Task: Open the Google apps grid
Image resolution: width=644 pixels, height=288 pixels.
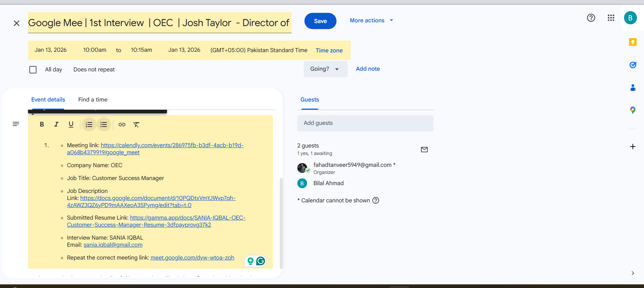Action: [611, 18]
